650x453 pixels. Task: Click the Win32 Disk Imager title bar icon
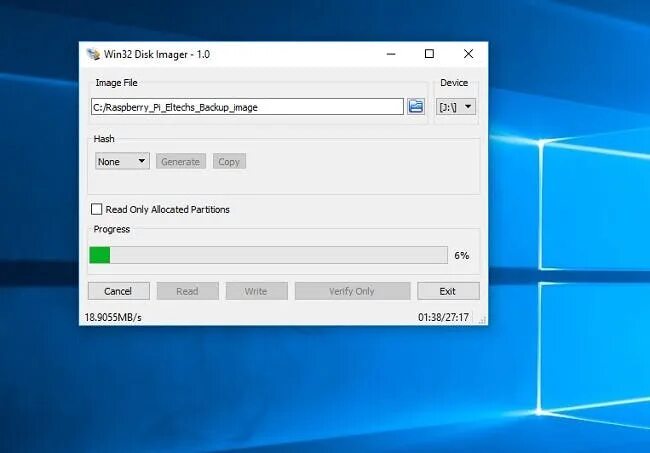click(93, 54)
